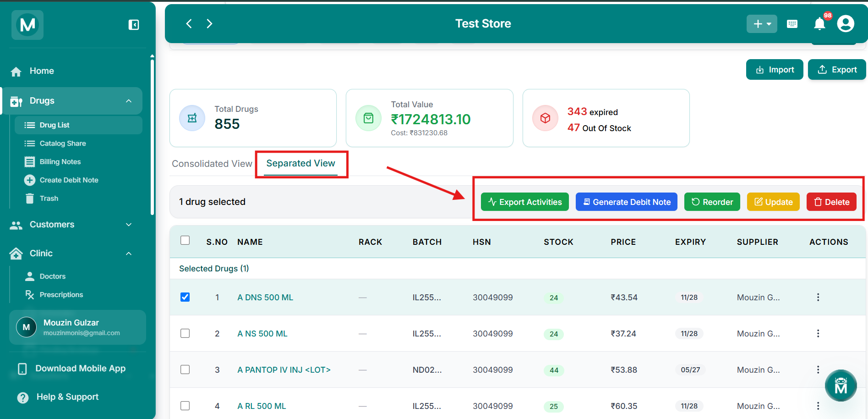Screen dimensions: 868x419
Task: Click Export Activities button
Action: 525,202
